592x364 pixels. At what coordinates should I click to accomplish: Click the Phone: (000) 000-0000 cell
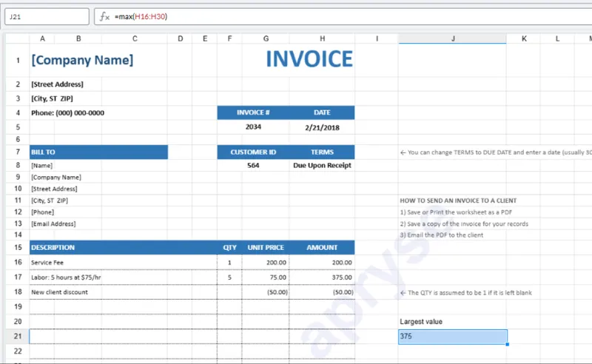click(67, 113)
